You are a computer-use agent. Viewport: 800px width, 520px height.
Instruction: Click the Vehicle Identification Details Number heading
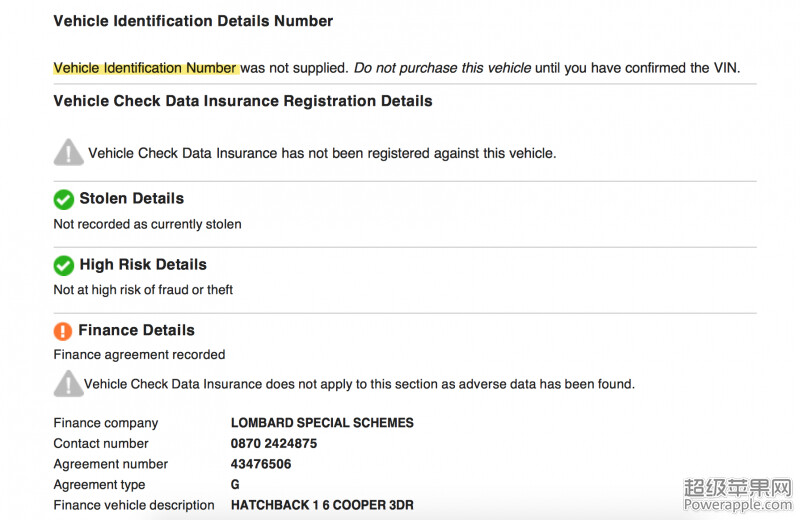[193, 21]
